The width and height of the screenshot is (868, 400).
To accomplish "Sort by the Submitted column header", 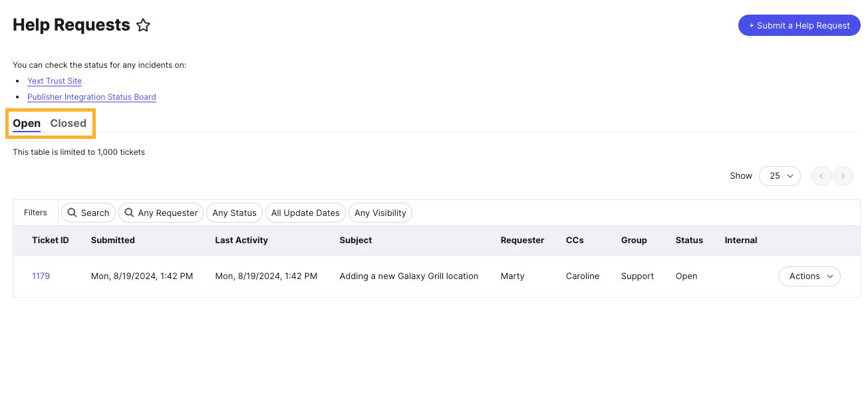I will [113, 241].
